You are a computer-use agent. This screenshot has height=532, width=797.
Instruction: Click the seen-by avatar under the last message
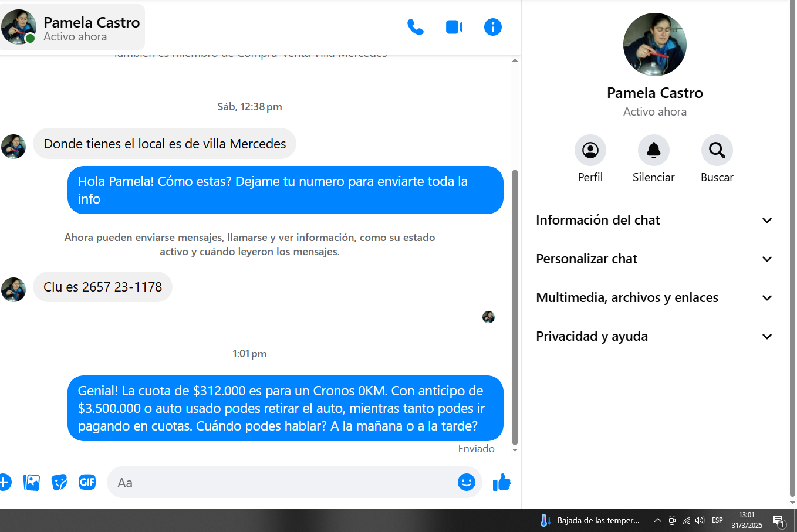pyautogui.click(x=488, y=317)
